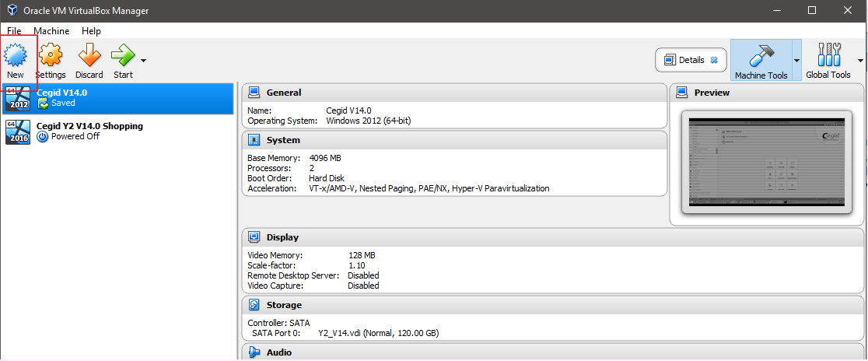868x361 pixels.
Task: Click the Windows 2016 OS icon
Action: 18,132
